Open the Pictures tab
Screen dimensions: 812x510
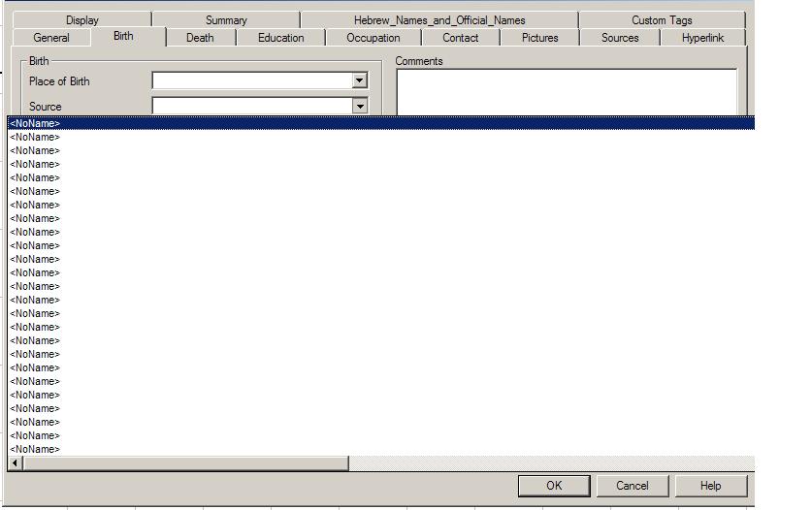(x=540, y=38)
